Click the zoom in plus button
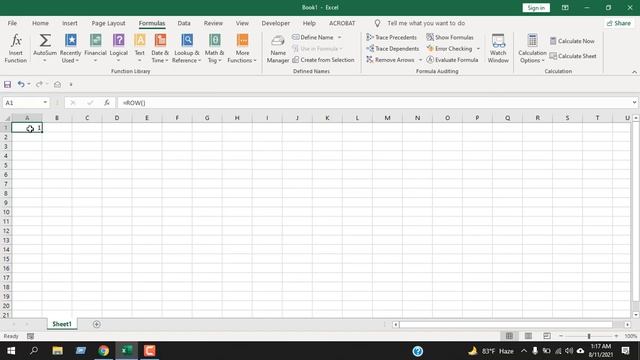Screen dimensions: 640x360 click(x=616, y=336)
